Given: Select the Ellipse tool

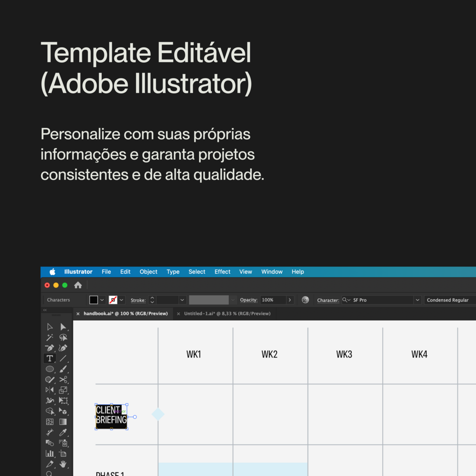Looking at the screenshot, I should (50, 369).
